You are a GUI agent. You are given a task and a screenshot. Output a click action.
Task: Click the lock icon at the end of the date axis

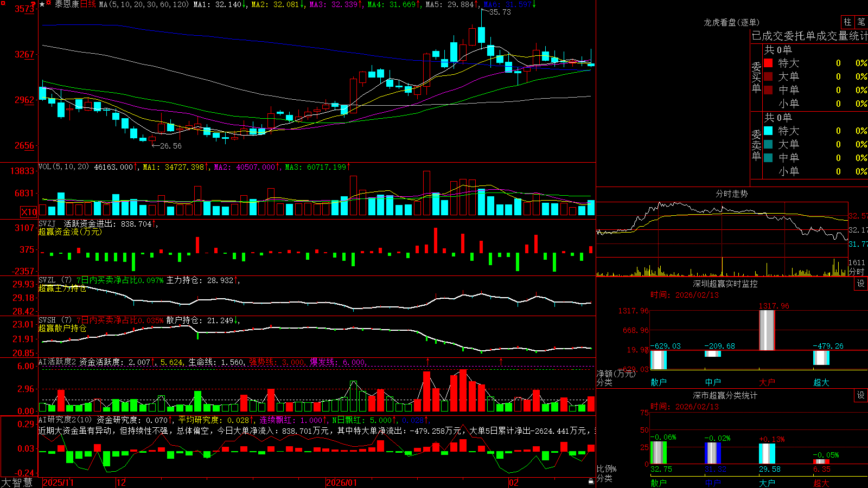coord(591,481)
